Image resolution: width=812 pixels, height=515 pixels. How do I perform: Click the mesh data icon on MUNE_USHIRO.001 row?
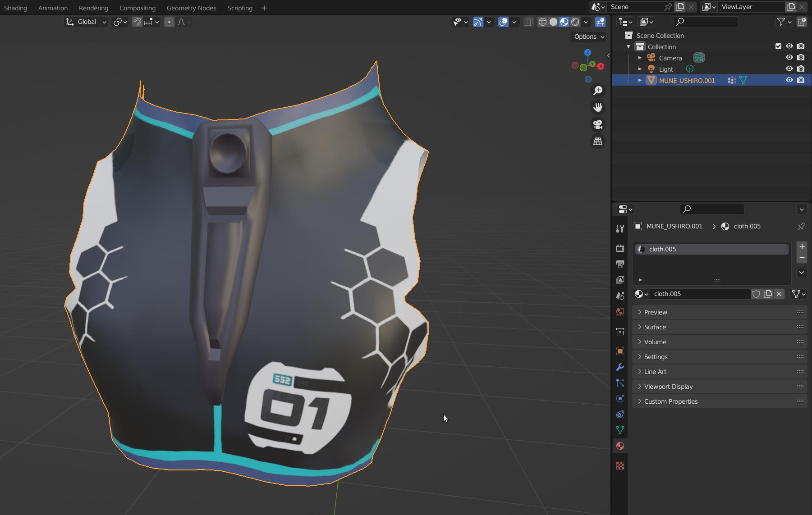[743, 80]
